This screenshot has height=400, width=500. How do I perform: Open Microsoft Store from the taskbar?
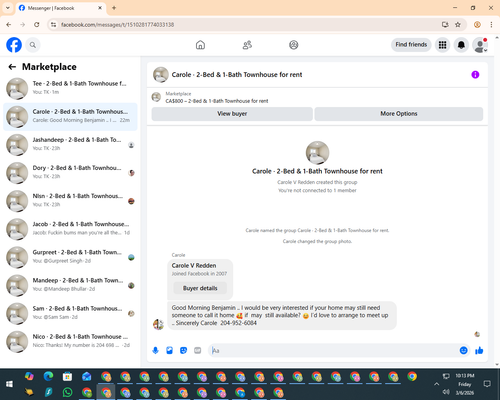point(67,377)
